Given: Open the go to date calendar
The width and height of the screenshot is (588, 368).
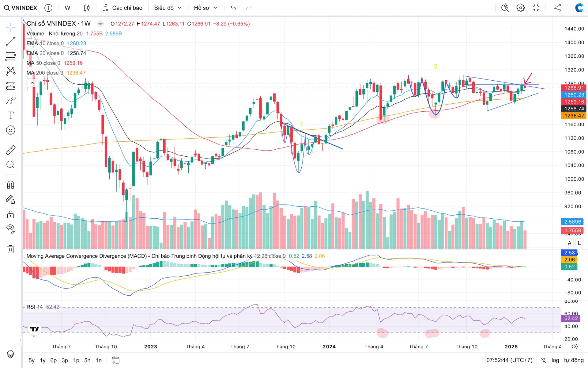Looking at the screenshot, I should coord(115,360).
